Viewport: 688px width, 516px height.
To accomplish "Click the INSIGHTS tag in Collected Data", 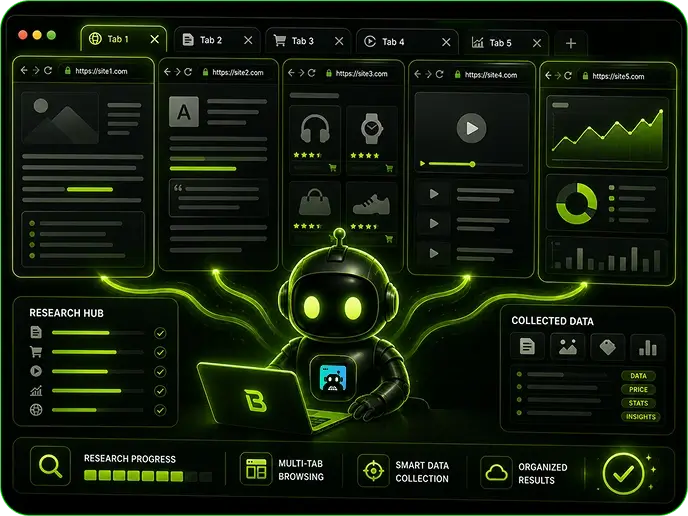I will coord(641,417).
